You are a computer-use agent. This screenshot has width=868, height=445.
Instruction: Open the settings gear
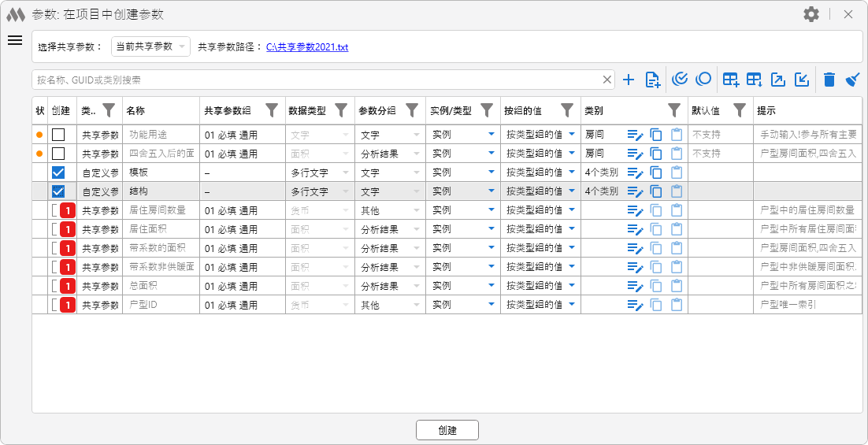(811, 14)
